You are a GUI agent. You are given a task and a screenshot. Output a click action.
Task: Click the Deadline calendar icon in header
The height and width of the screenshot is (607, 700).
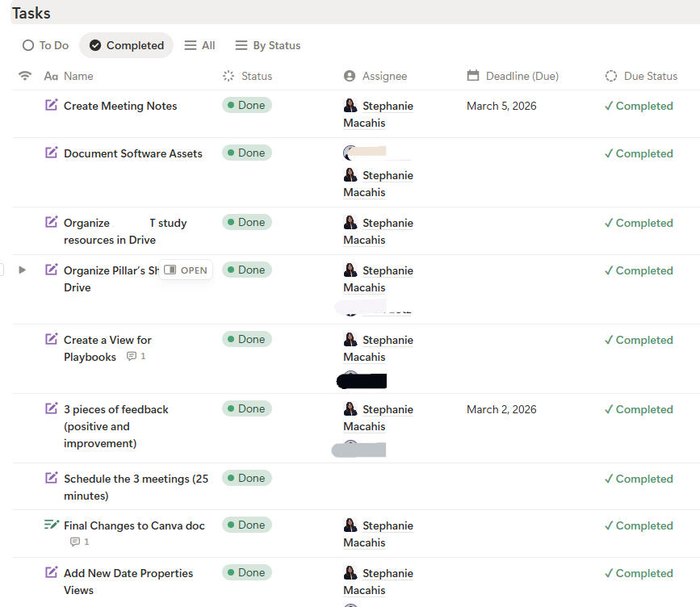click(473, 76)
